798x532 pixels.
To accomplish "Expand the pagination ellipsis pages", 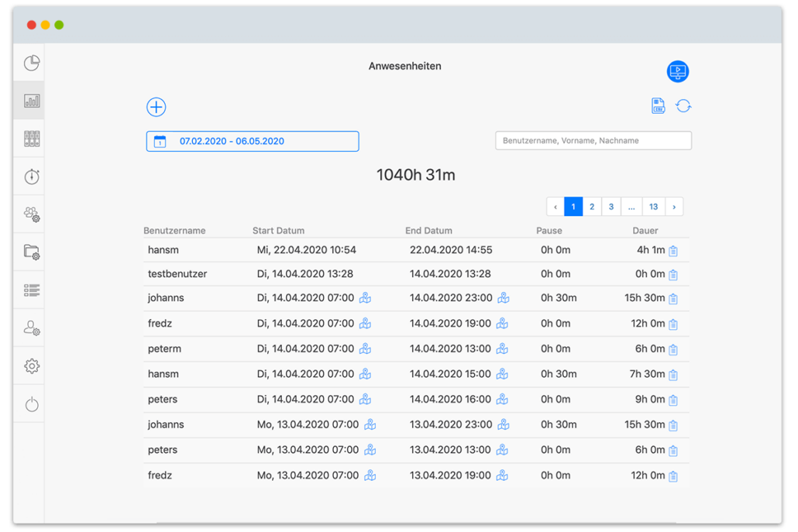I will coord(631,207).
